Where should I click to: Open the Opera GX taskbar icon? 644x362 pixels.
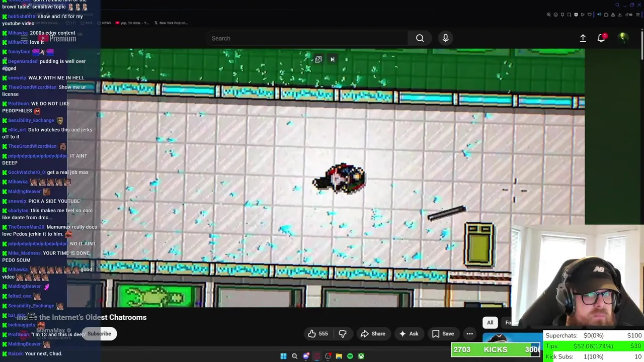[x=317, y=356]
